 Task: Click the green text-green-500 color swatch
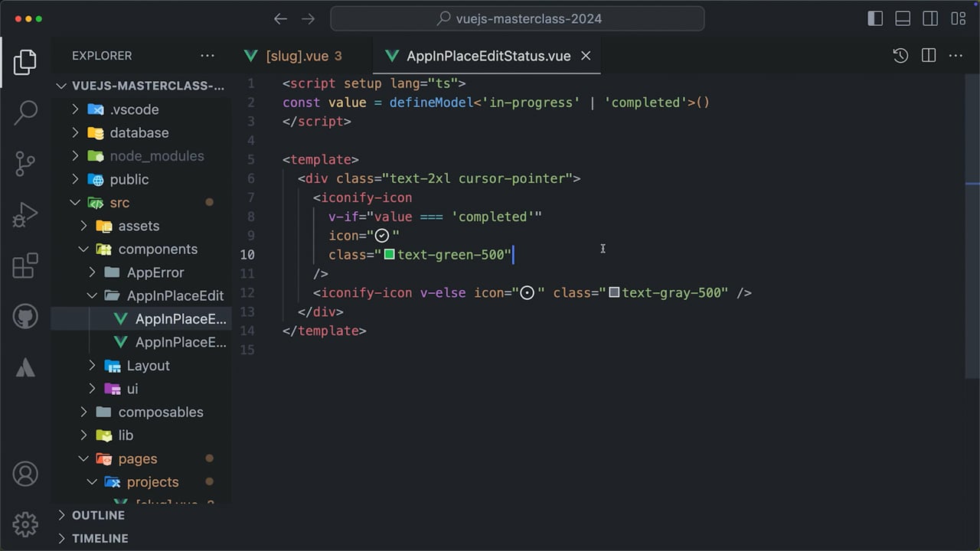(389, 254)
